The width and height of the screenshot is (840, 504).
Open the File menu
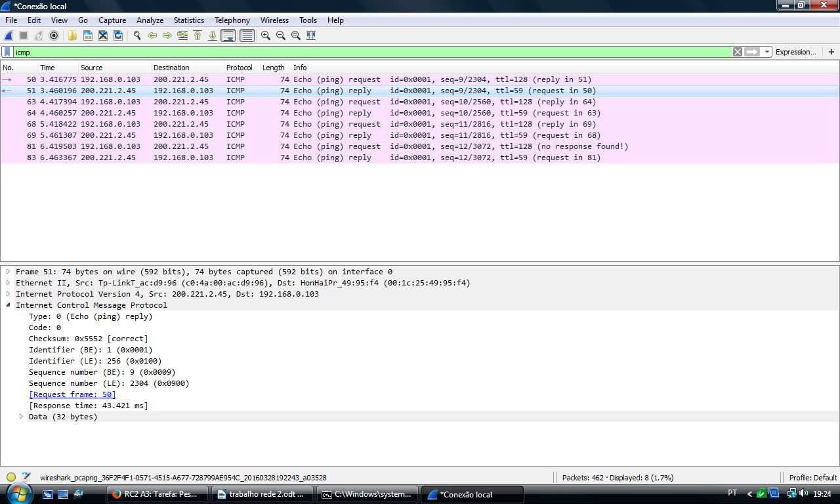pyautogui.click(x=11, y=20)
